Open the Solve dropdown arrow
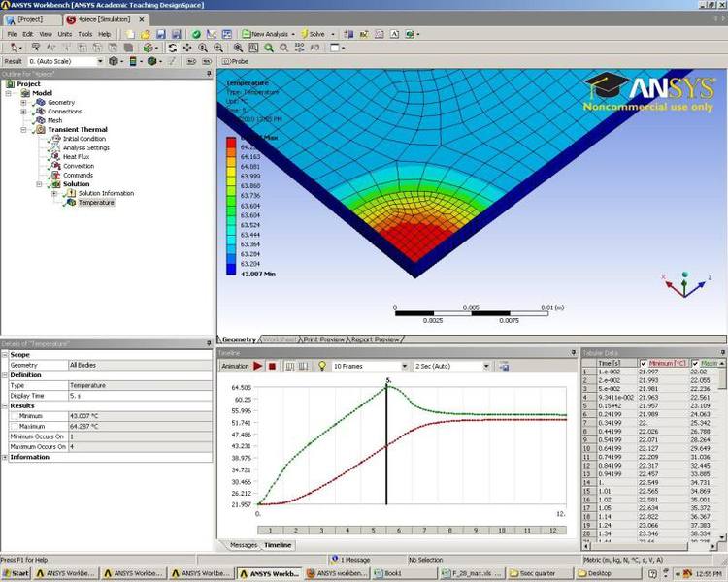Screen dimensions: 728x582 click(x=332, y=34)
